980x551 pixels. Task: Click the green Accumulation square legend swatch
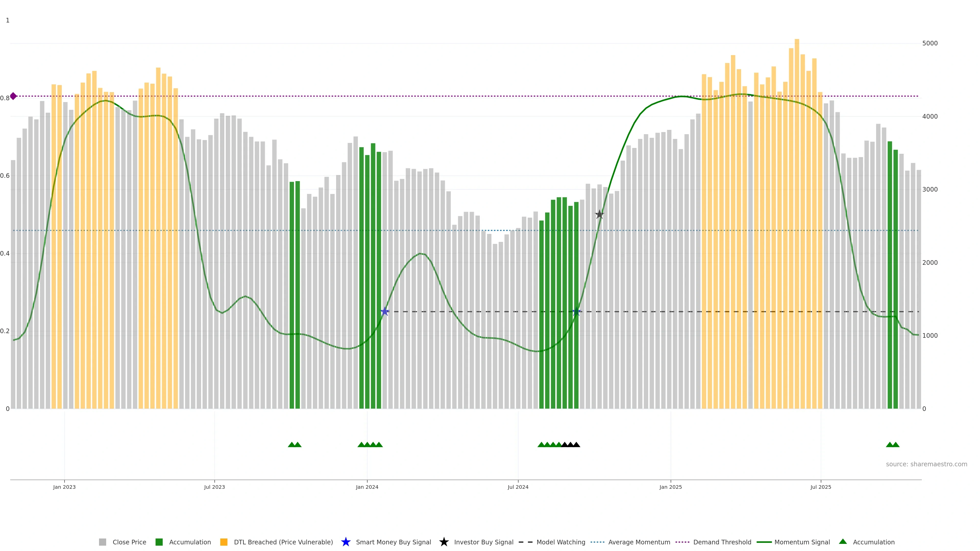tap(159, 542)
